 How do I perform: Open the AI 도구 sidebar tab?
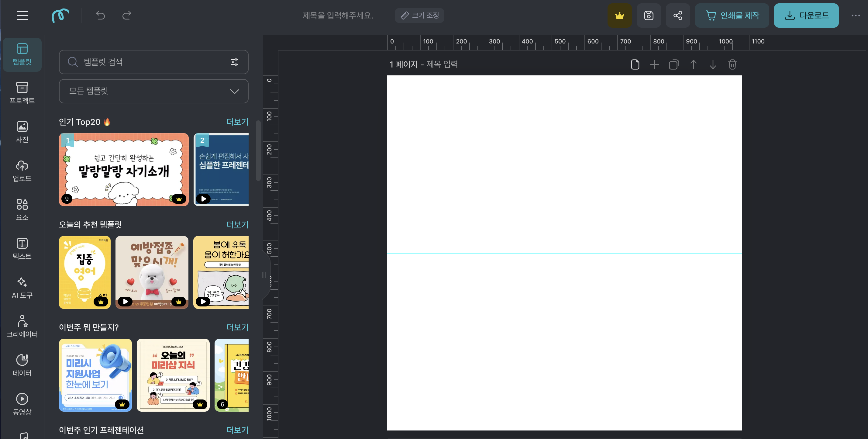click(22, 287)
